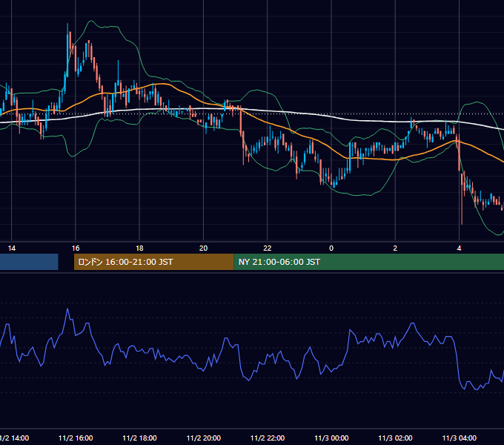504x445 pixels.
Task: Click the 11/2 20:00 date label
Action: [204, 438]
